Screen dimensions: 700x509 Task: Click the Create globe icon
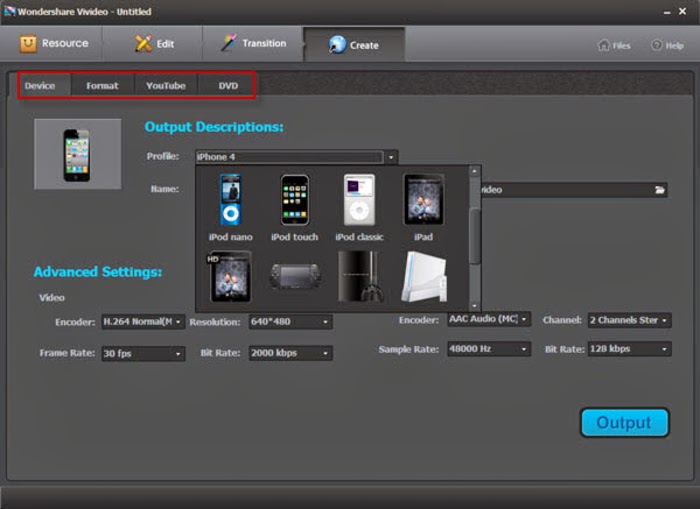point(337,45)
